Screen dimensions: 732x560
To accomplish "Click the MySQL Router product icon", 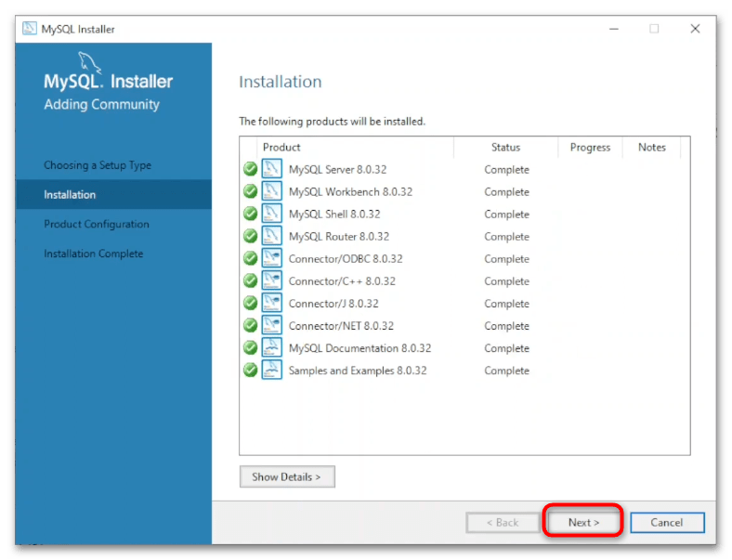I will (271, 236).
